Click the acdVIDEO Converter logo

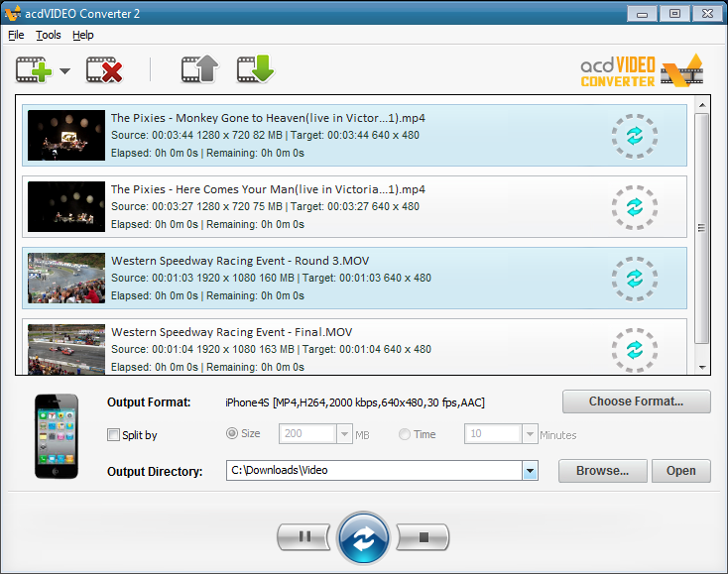click(642, 70)
